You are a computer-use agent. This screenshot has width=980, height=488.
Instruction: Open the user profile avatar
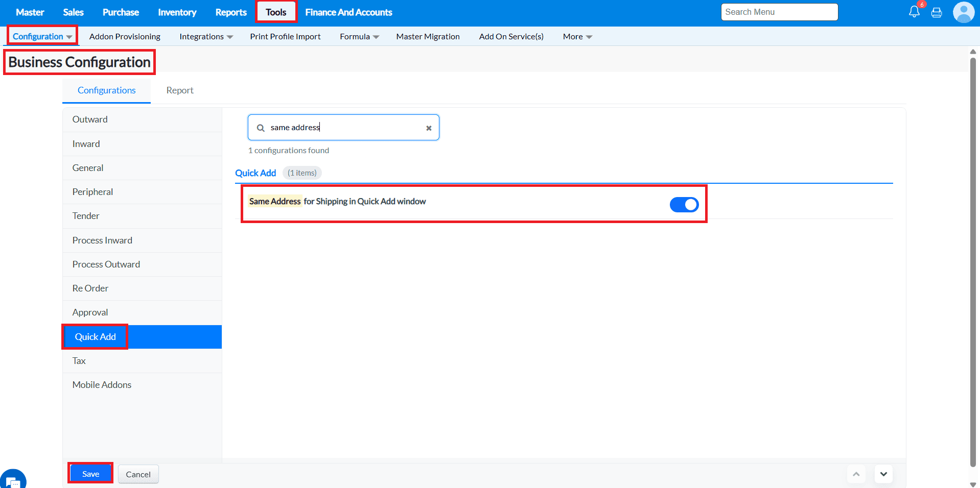click(964, 12)
